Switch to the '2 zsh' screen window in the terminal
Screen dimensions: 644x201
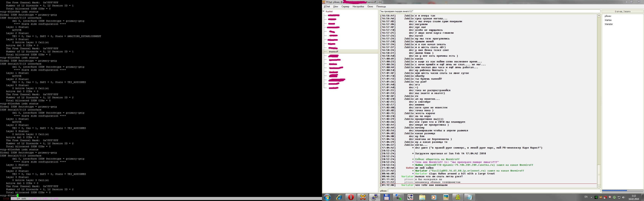pos(44,199)
